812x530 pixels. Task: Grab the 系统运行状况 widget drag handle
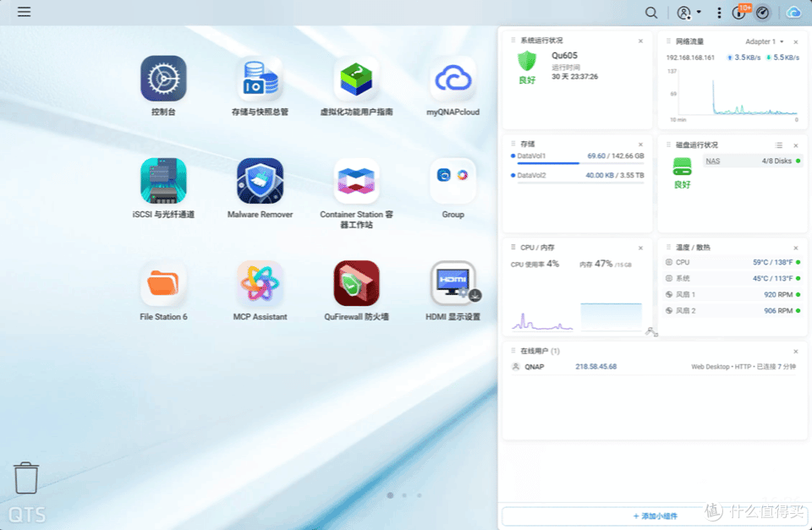click(513, 41)
